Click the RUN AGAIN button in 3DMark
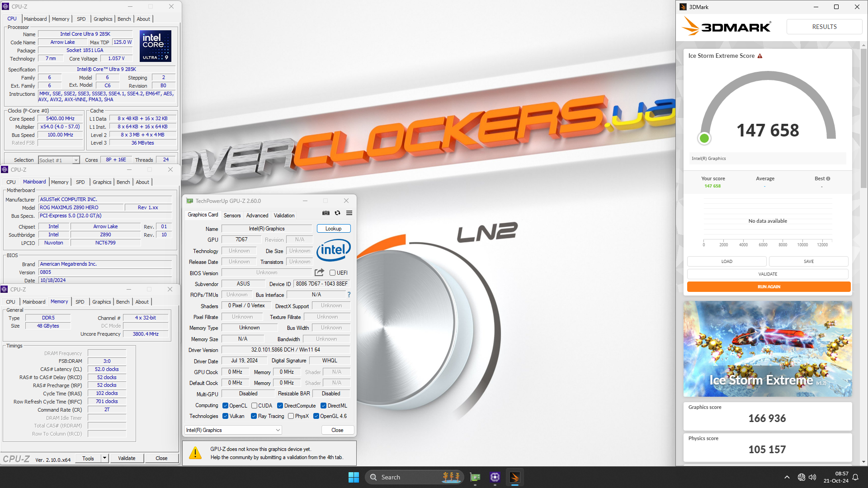 click(768, 286)
